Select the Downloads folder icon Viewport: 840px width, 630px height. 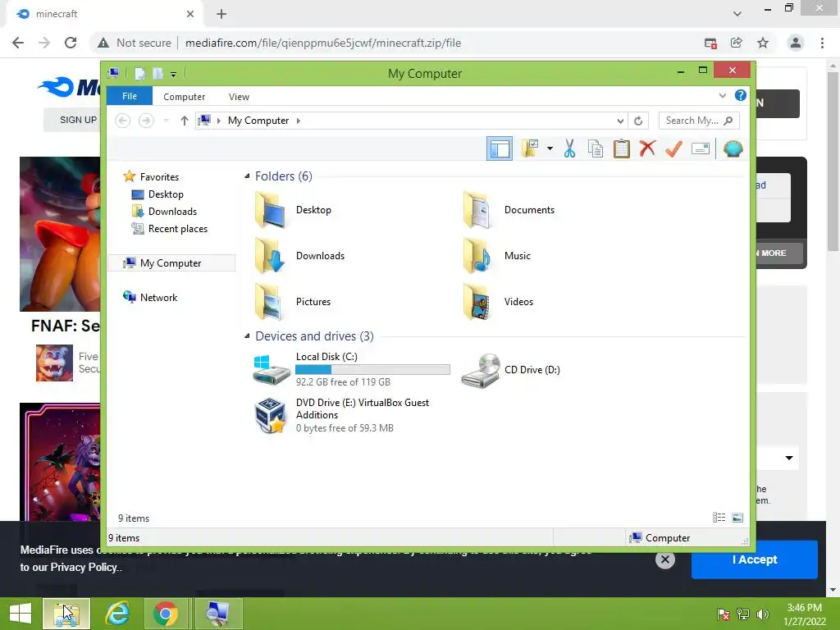coord(270,256)
